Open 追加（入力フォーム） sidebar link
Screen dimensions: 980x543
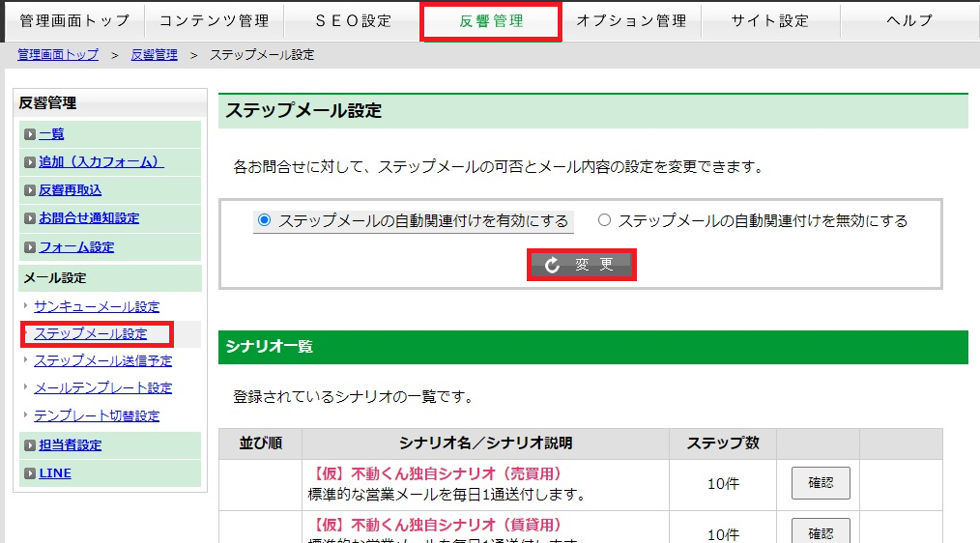click(101, 162)
